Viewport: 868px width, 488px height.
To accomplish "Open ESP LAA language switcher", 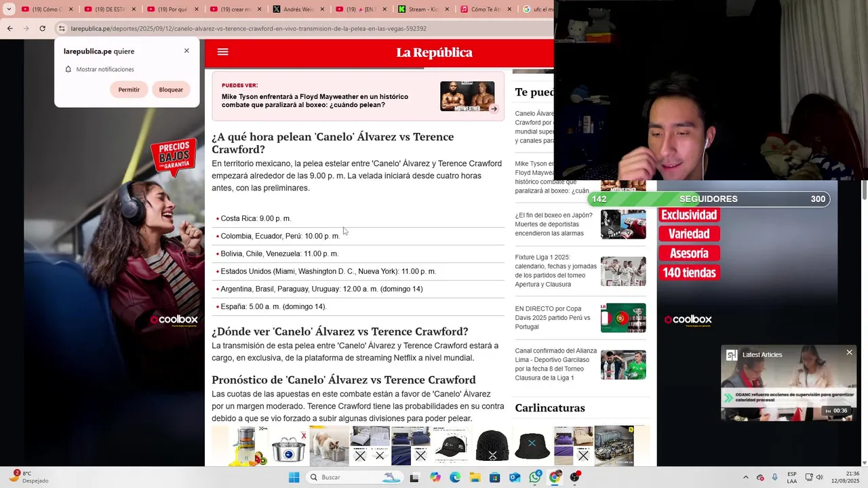I will click(792, 477).
